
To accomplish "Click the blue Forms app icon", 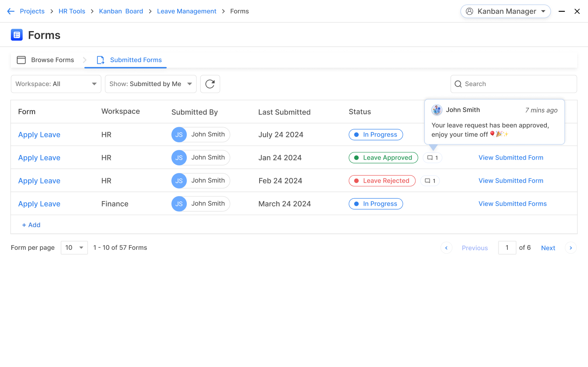I will pos(17,35).
